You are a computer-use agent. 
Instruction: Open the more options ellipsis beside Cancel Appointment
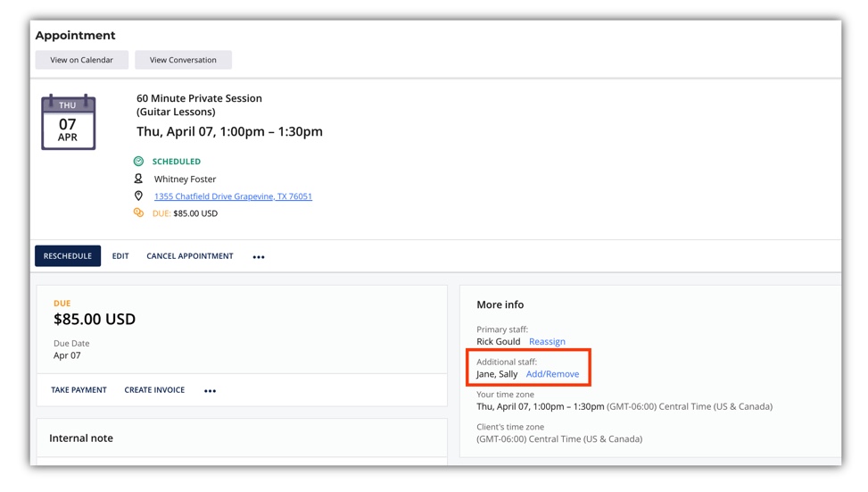click(x=259, y=257)
